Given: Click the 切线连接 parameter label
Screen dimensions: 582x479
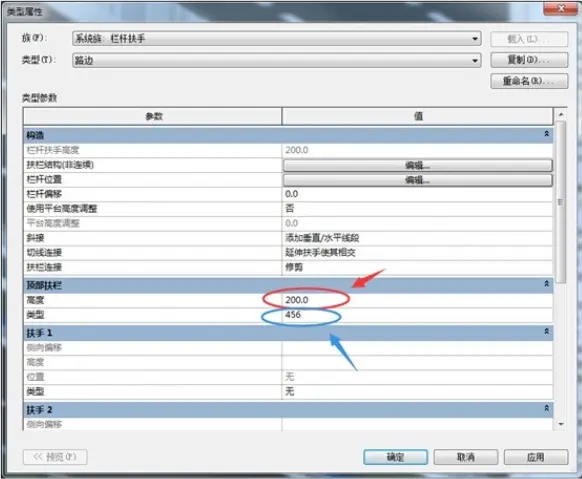Looking at the screenshot, I should tap(44, 253).
